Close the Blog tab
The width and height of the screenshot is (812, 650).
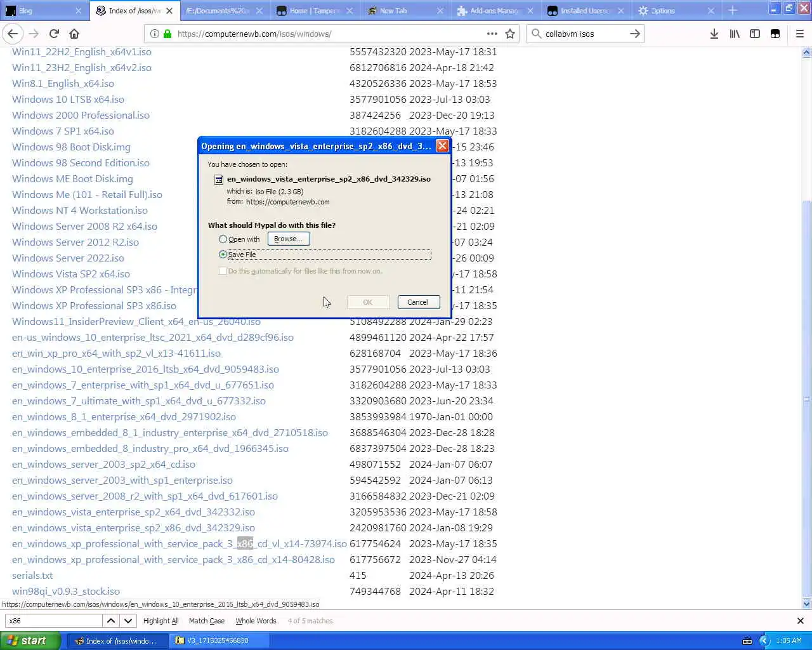coord(78,11)
